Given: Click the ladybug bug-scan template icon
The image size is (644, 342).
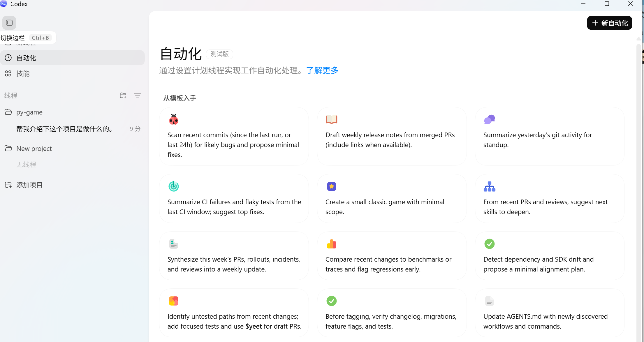Looking at the screenshot, I should click(x=173, y=119).
